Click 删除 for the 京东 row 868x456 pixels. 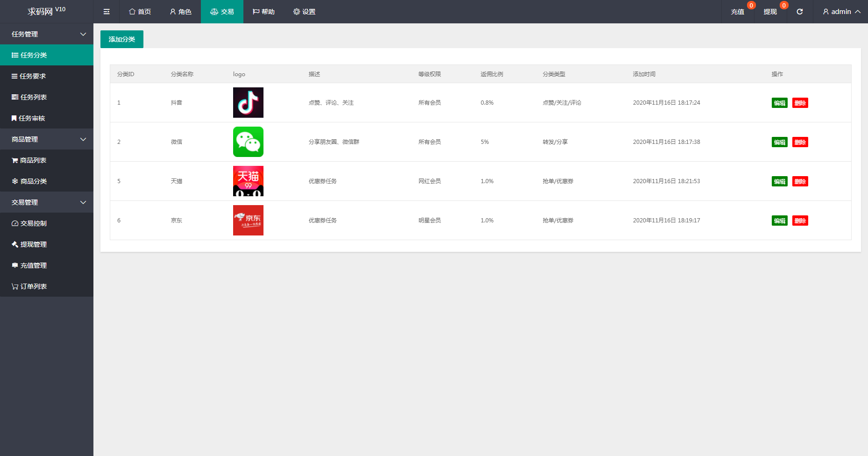[x=800, y=221]
